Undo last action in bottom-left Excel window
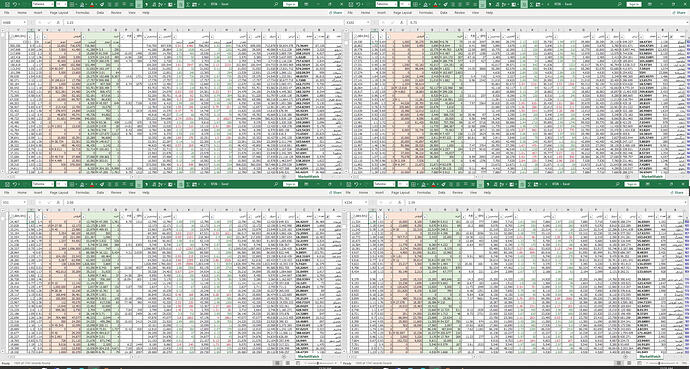690x369 pixels. coord(14,184)
